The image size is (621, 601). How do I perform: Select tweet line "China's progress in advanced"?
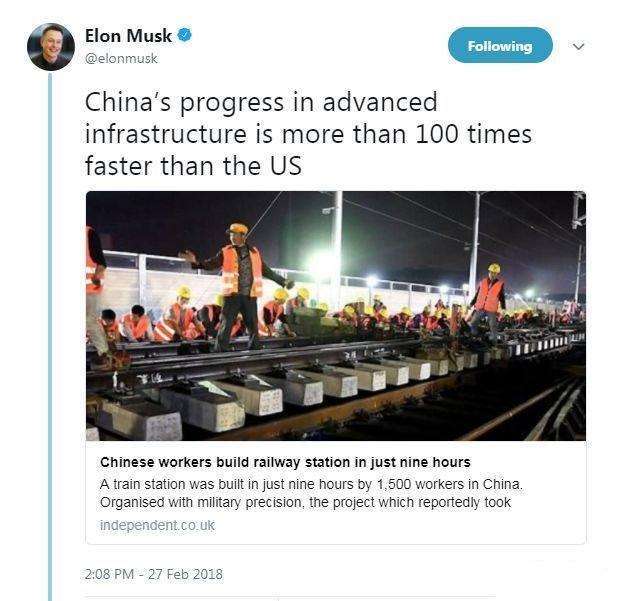click(261, 103)
